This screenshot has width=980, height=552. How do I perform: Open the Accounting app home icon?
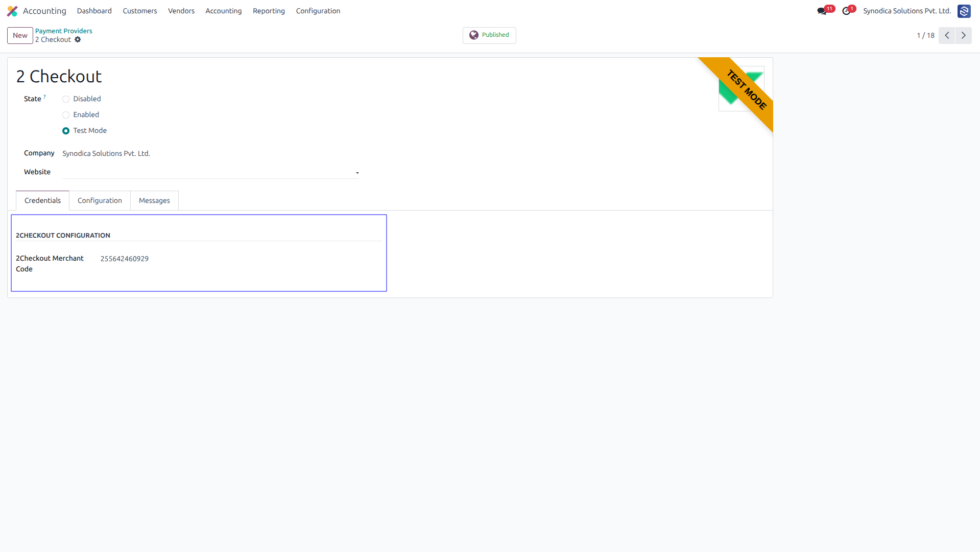[x=12, y=11]
